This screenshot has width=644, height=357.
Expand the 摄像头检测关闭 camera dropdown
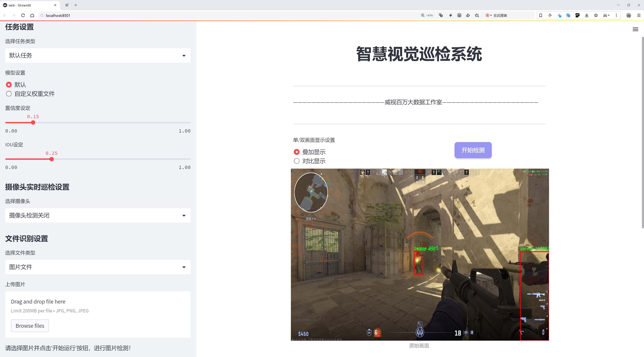point(98,215)
